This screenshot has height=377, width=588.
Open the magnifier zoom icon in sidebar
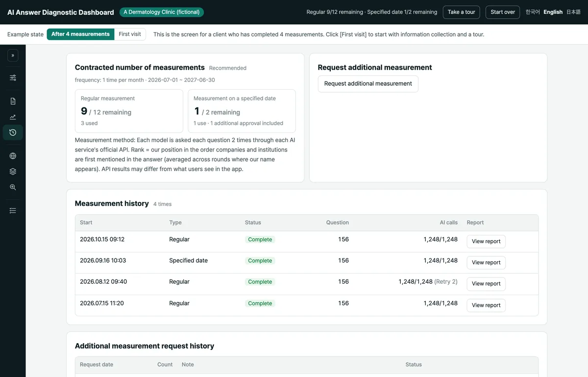(x=13, y=187)
